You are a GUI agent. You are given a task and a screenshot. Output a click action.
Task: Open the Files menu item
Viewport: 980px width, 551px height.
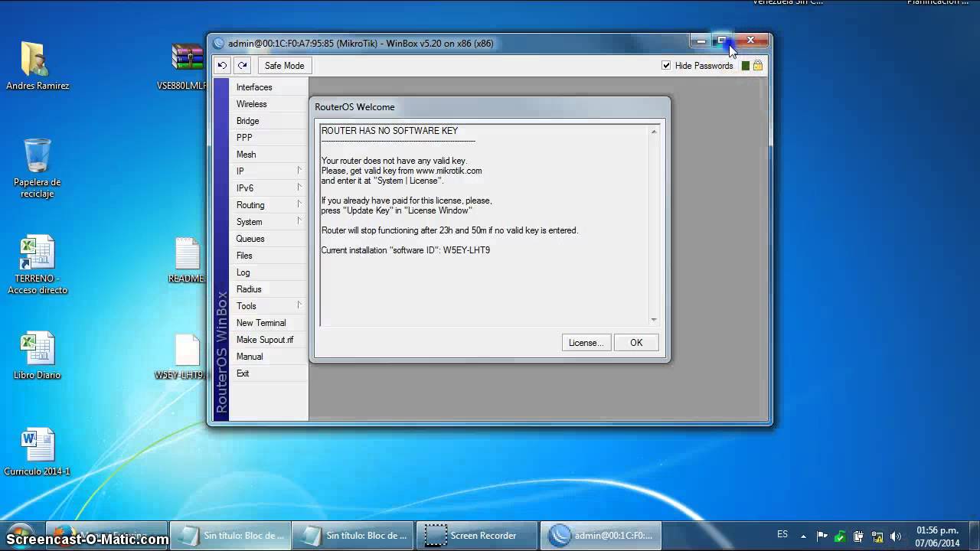click(269, 256)
